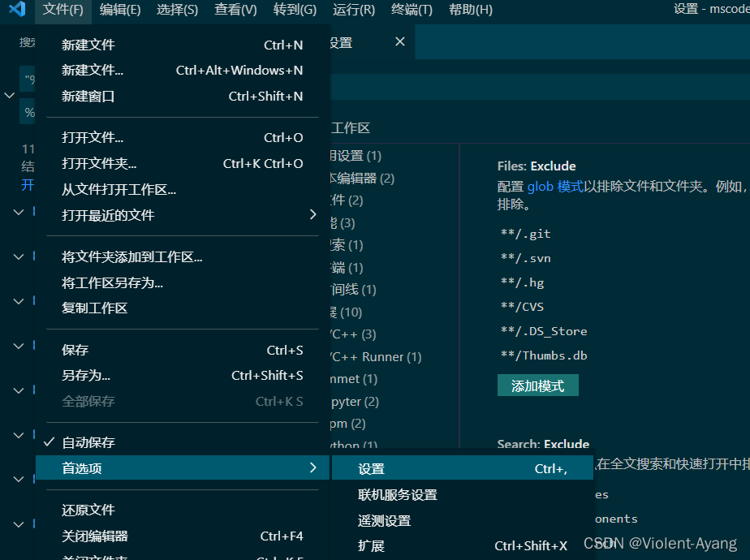The image size is (750, 560).
Task: Expand 打开最近的文件 submenu arrow
Action: tap(312, 215)
